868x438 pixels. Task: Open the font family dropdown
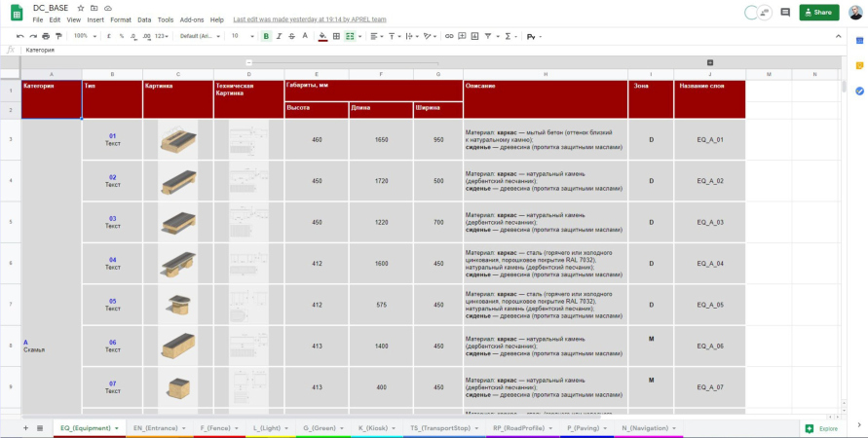click(x=200, y=36)
